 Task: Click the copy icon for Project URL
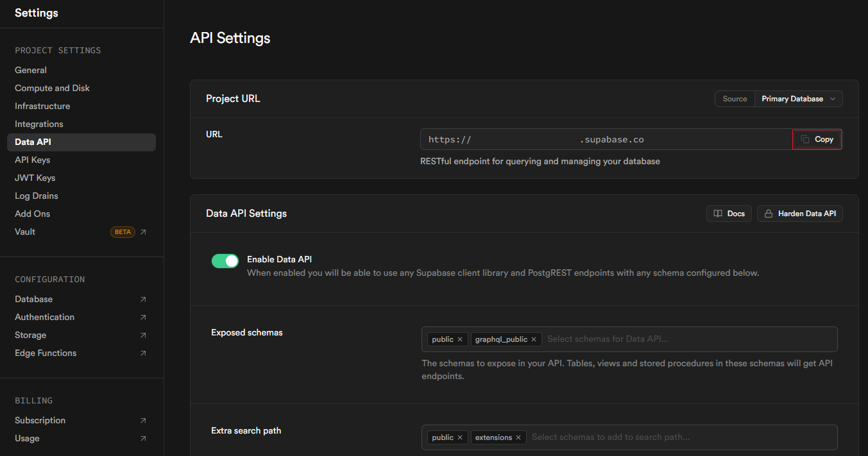805,139
